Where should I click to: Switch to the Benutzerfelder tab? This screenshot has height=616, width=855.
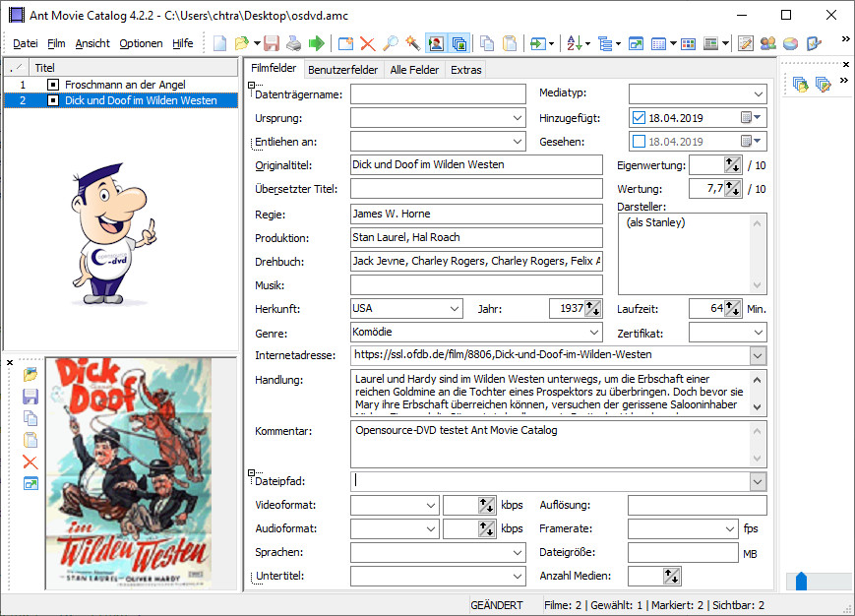[x=342, y=70]
